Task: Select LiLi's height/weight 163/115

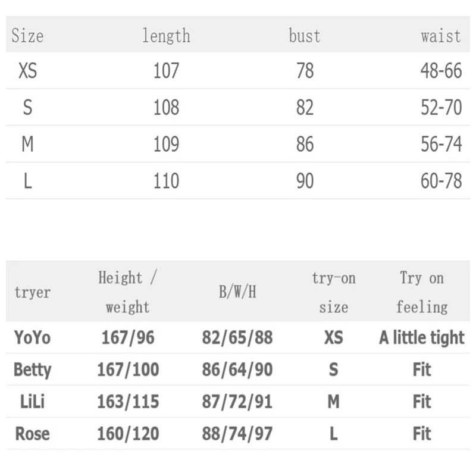Action: pyautogui.click(x=128, y=402)
